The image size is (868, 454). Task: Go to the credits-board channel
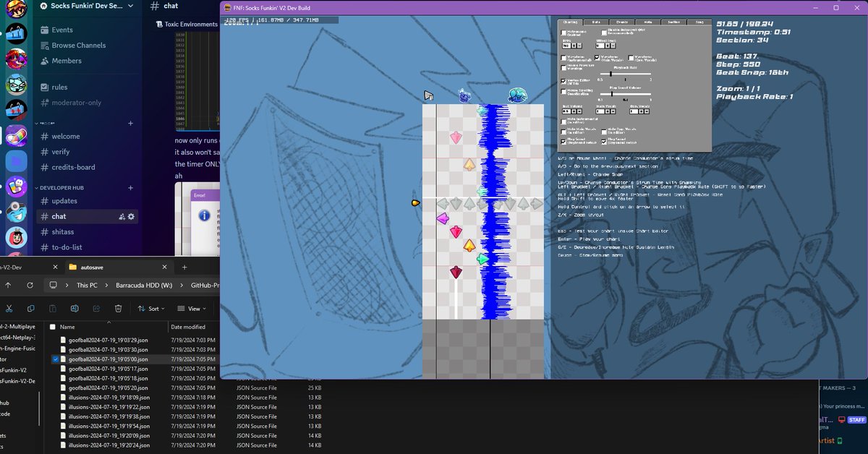(x=73, y=167)
